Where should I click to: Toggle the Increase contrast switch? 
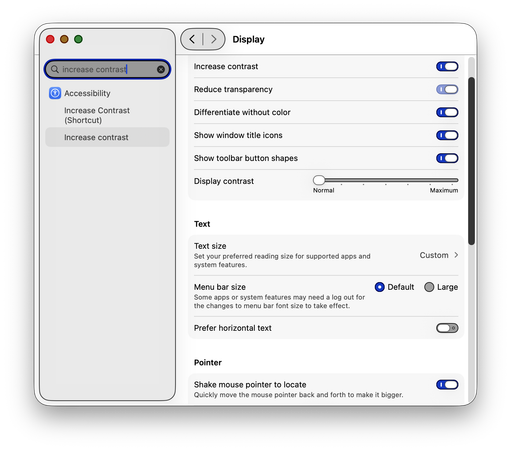click(x=447, y=66)
